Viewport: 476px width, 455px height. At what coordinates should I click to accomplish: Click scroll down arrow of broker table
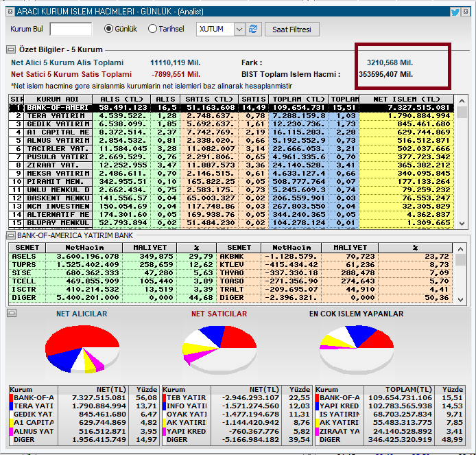(x=462, y=223)
